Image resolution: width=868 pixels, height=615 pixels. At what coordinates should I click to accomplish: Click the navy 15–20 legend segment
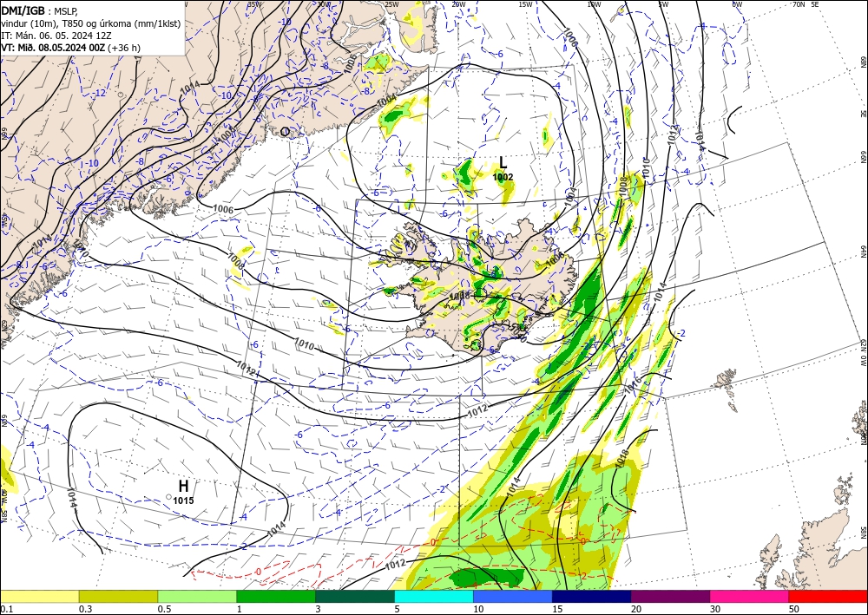click(592, 596)
